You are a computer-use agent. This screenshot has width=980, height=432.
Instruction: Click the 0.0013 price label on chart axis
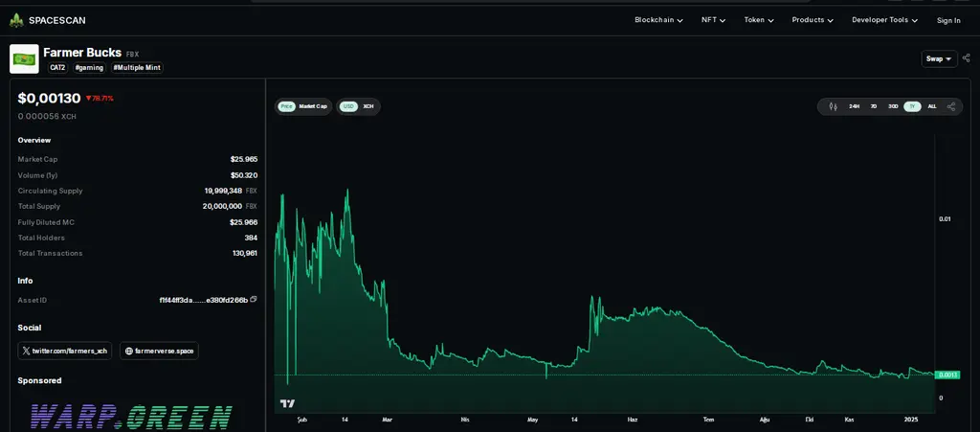click(947, 375)
